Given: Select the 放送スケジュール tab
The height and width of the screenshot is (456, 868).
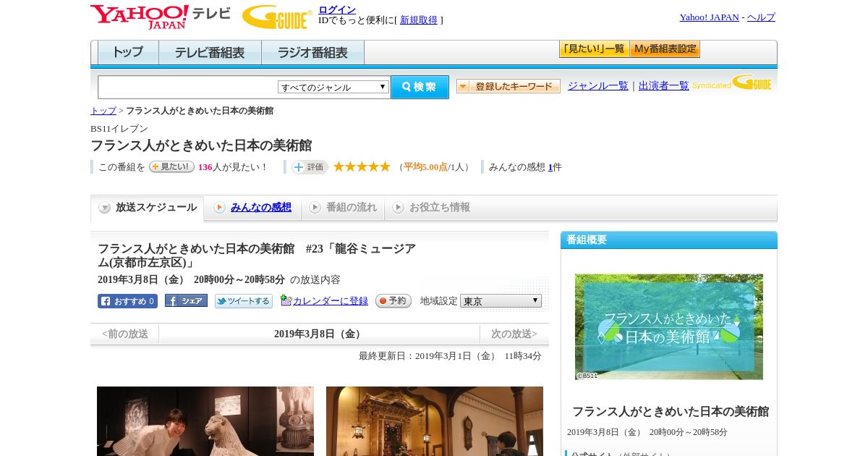Looking at the screenshot, I should click(147, 208).
